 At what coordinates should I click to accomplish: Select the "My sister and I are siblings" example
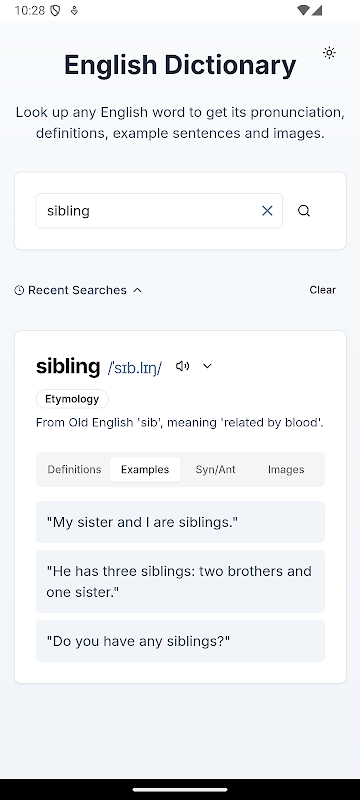[x=180, y=522]
